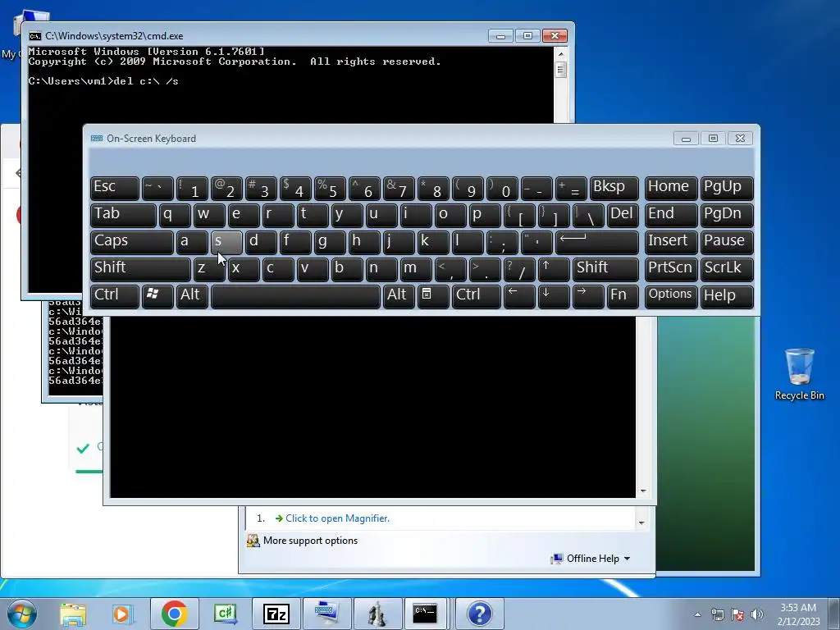
Task: Launch Windows Media Player from taskbar
Action: click(x=123, y=614)
